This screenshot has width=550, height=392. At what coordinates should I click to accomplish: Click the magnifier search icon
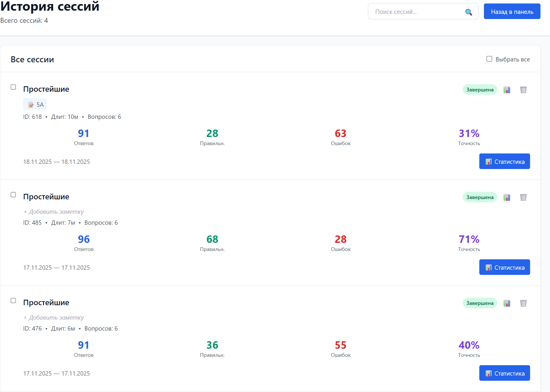point(469,12)
